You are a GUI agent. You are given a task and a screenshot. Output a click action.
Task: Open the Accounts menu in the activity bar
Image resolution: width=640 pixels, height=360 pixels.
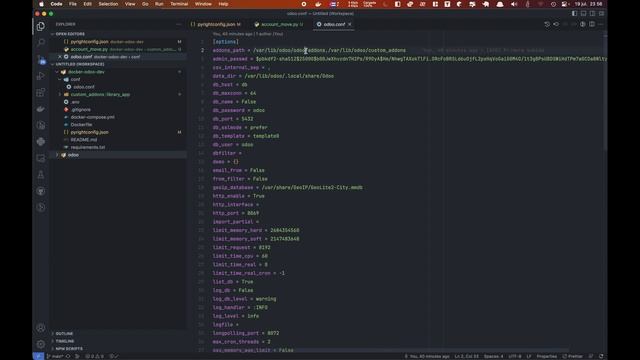(x=41, y=327)
